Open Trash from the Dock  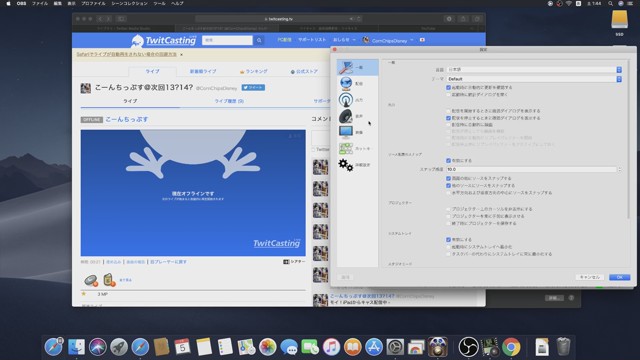[x=563, y=347]
